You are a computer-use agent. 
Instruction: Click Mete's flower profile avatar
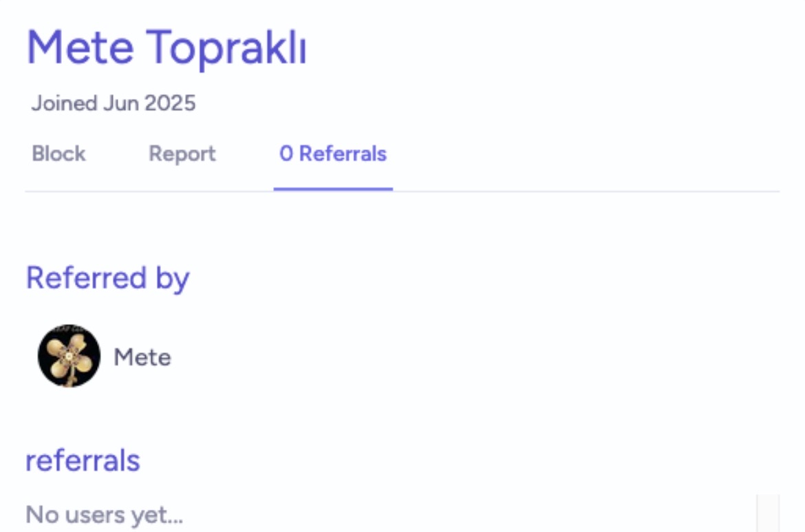click(x=69, y=356)
